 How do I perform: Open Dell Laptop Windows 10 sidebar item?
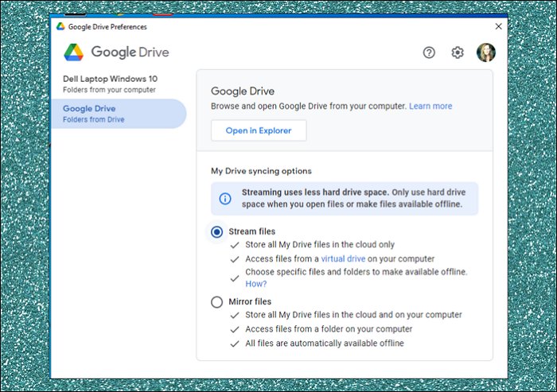119,83
